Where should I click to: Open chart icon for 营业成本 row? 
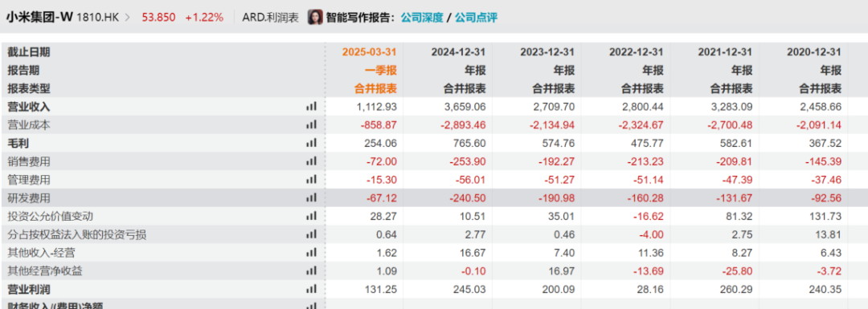(311, 125)
